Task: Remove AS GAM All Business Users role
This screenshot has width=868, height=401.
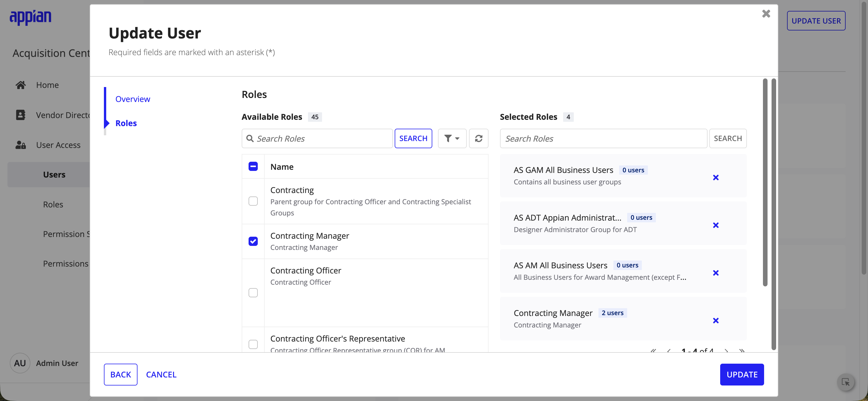Action: (716, 178)
